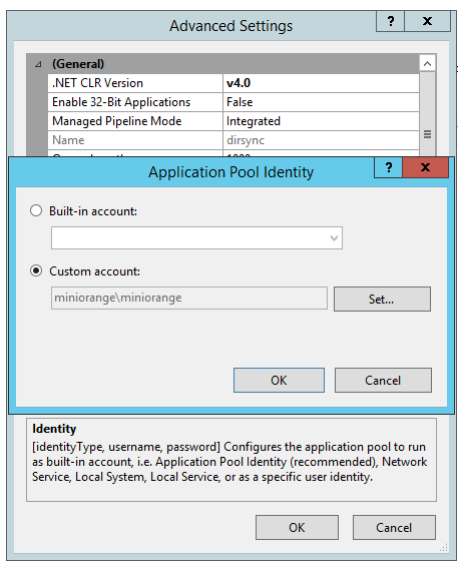This screenshot has width=463, height=567.
Task: Click the scroll up arrow in settings grid
Action: (x=427, y=64)
